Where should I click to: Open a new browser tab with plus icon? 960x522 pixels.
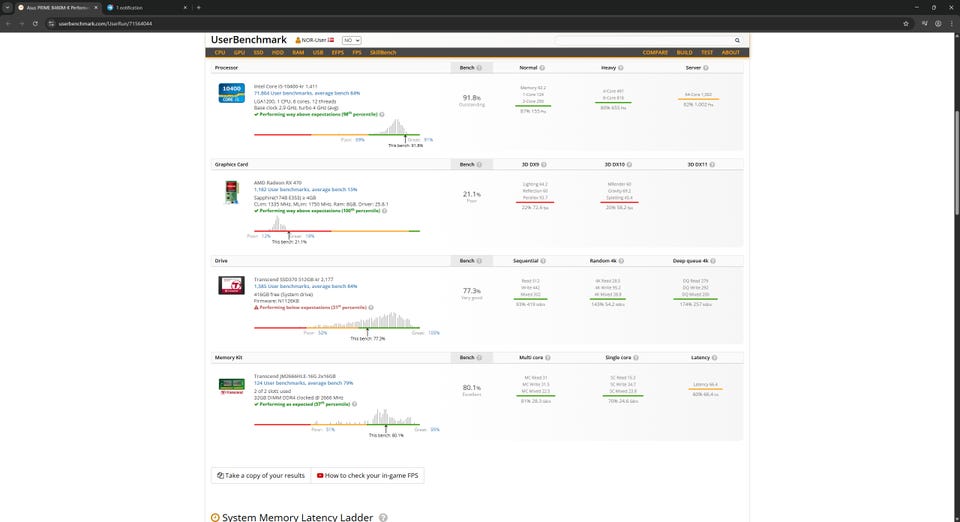(x=198, y=7)
